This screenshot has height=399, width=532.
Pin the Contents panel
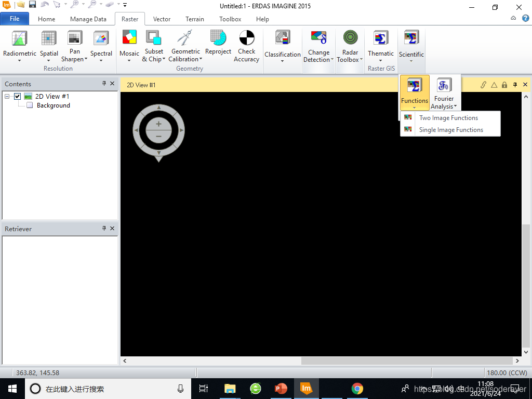(x=104, y=84)
